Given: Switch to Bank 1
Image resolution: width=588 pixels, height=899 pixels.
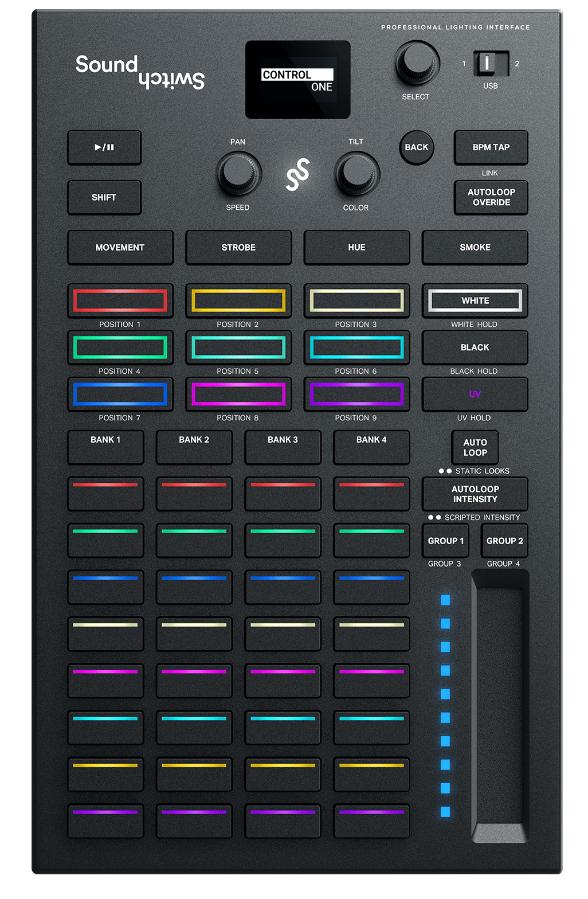Looking at the screenshot, I should [105, 446].
